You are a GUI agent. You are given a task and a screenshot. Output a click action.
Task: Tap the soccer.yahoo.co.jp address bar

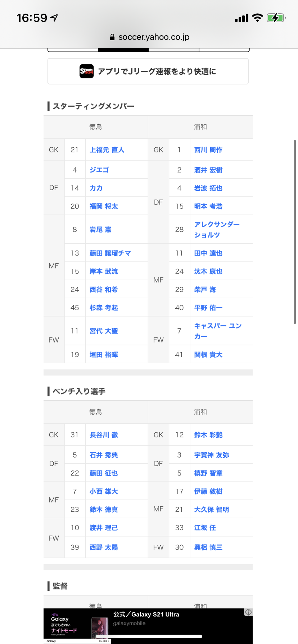[x=149, y=37]
